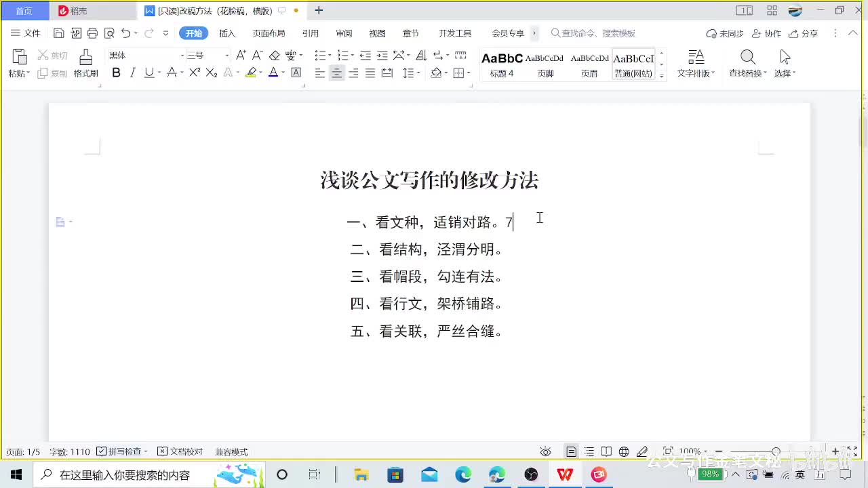Expand the styles gallery more arrow
Image resolution: width=868 pixels, height=488 pixels.
[662, 76]
